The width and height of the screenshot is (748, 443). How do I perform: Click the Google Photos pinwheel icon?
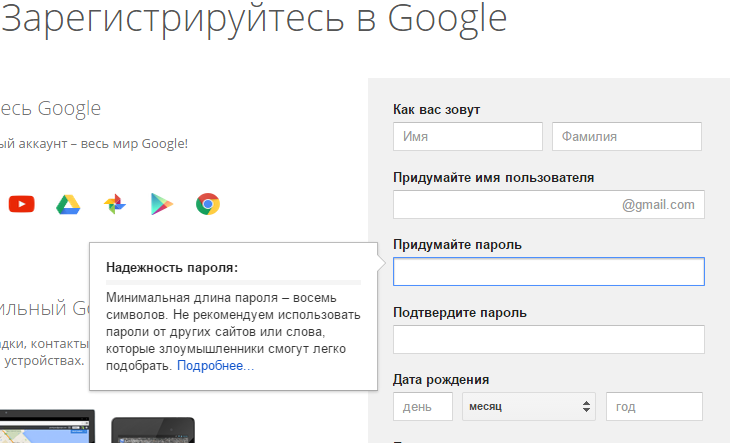[x=114, y=204]
